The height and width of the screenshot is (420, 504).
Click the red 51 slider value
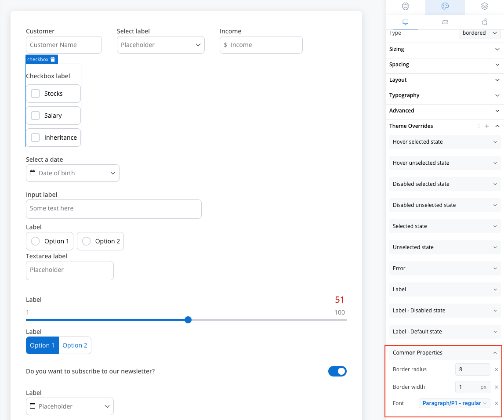click(339, 300)
